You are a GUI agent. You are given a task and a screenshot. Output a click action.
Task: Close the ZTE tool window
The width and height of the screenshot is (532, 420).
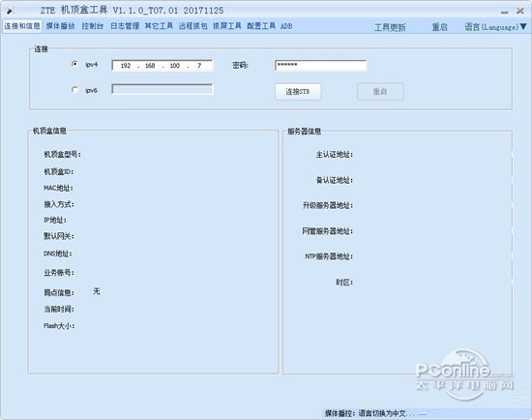[x=520, y=11]
